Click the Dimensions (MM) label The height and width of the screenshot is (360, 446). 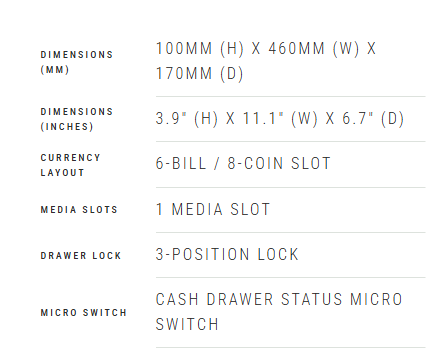click(77, 62)
